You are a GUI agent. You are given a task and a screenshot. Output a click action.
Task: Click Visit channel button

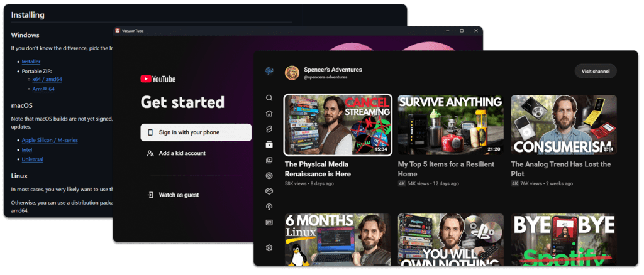(596, 71)
